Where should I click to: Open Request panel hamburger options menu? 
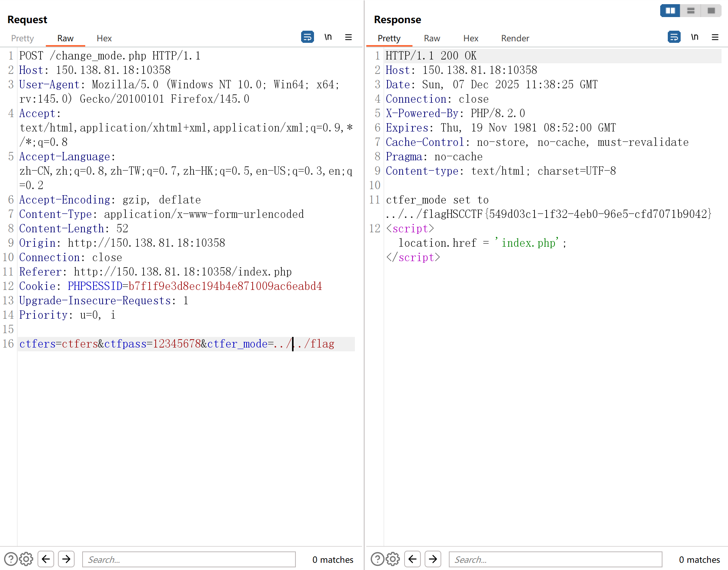348,37
